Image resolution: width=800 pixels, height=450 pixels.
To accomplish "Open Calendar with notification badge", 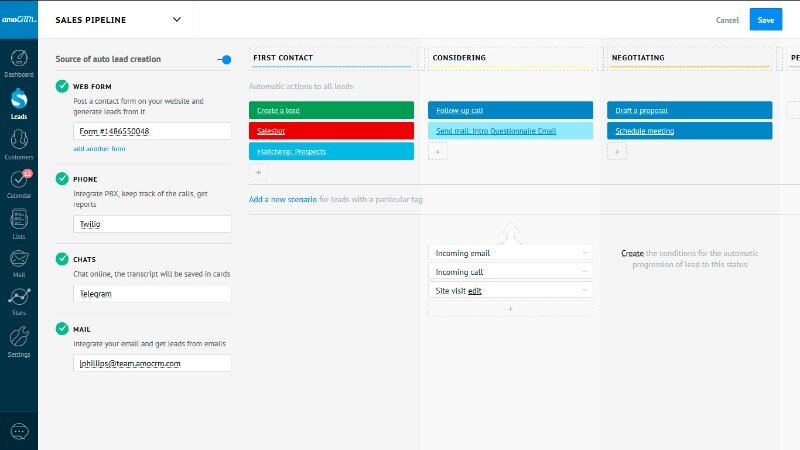I will pyautogui.click(x=18, y=181).
